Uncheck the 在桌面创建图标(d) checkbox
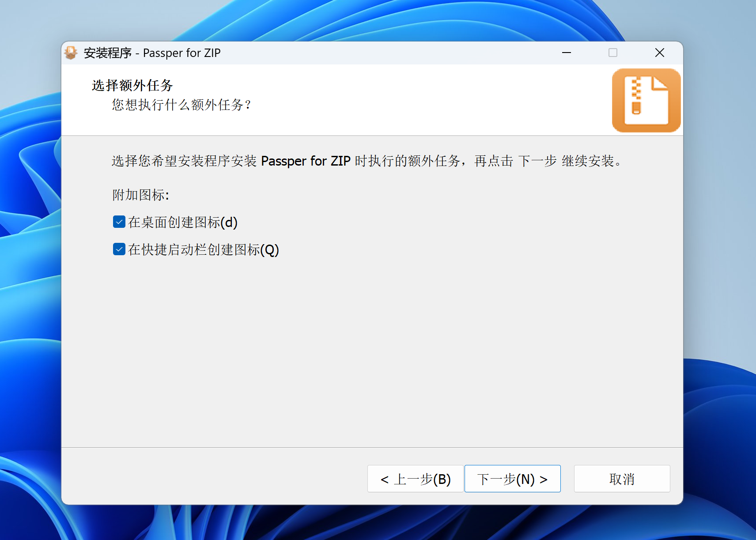Screen dimensions: 756x540 coord(119,222)
